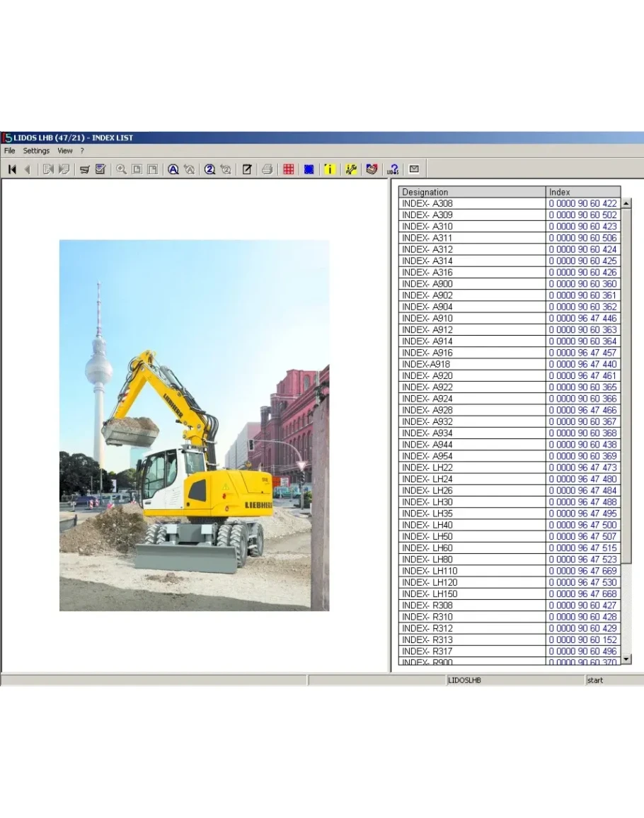Click the note edit pencil icon
Viewport: 644px width, 818px height.
coord(246,169)
